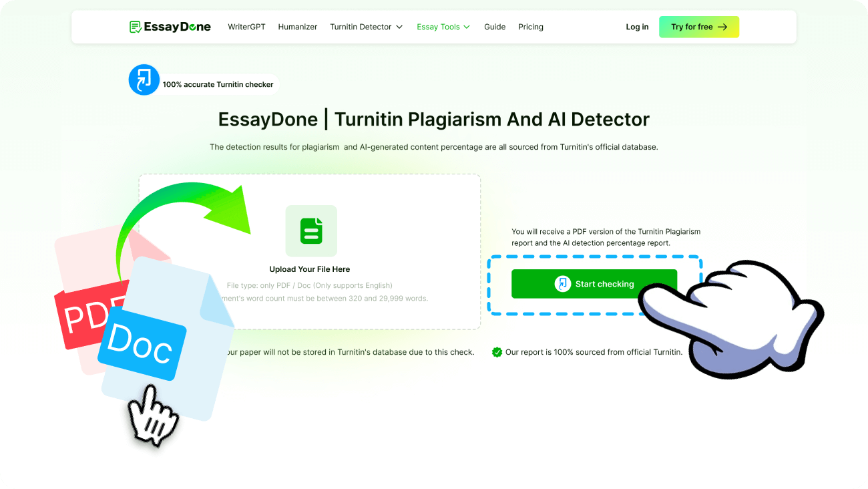Expand Essay Tools dropdown
The width and height of the screenshot is (868, 489).
click(443, 27)
